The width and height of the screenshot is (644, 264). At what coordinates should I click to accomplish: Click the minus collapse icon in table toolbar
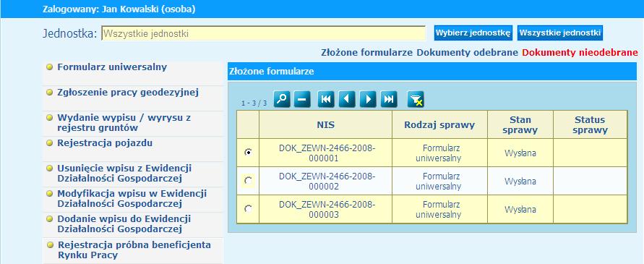(x=302, y=99)
